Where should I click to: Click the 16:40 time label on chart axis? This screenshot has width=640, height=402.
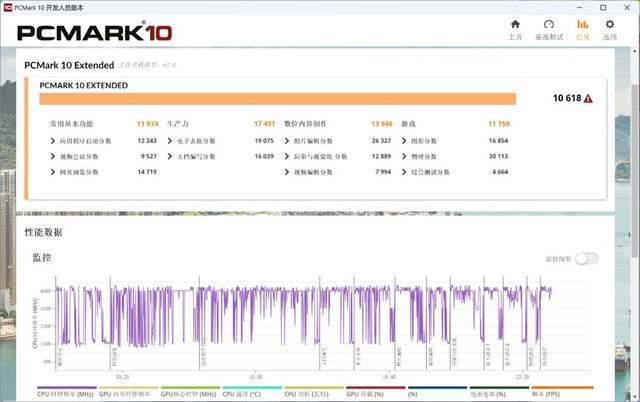[x=389, y=377]
